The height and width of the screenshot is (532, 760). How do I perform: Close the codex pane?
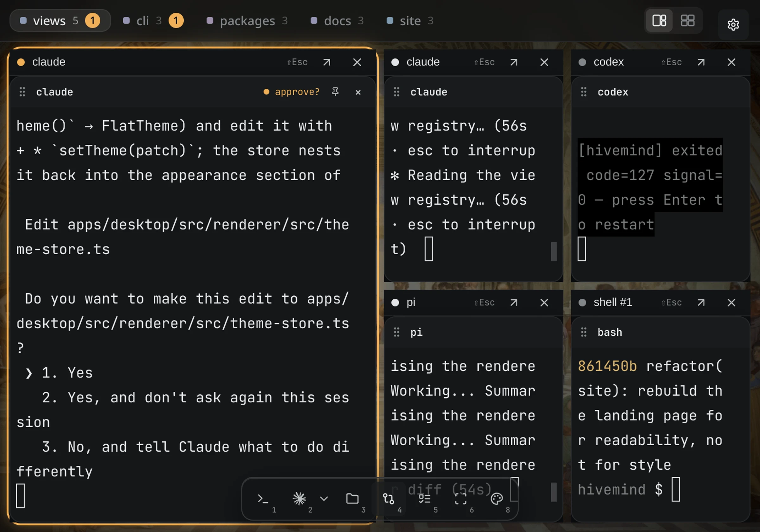click(x=731, y=62)
